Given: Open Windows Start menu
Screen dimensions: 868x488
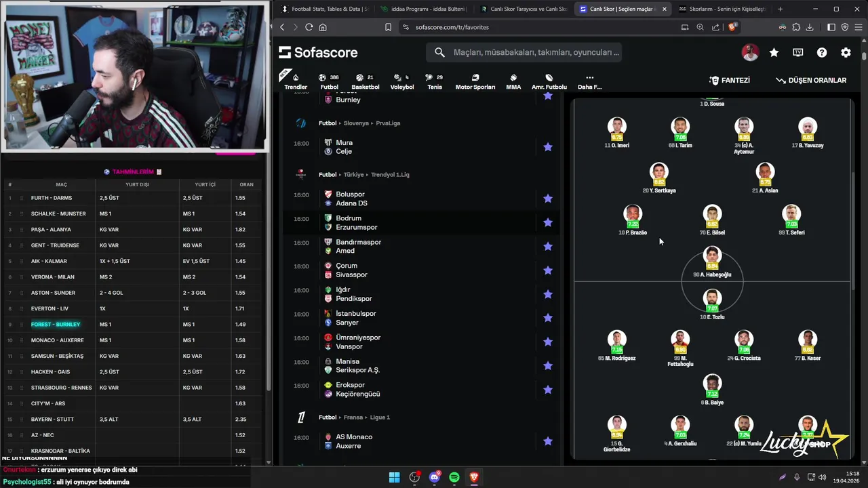Looking at the screenshot, I should [x=394, y=477].
